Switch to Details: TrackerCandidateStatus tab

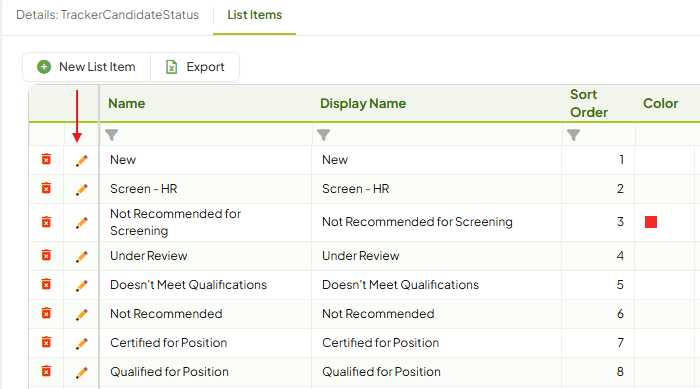[x=108, y=15]
